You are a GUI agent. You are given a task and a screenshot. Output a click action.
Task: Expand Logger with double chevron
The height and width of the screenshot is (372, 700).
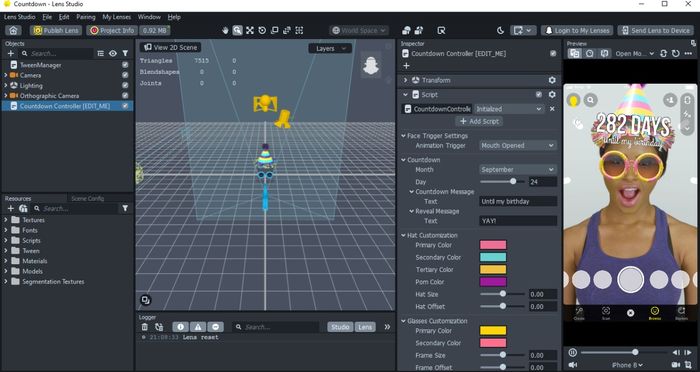click(387, 327)
